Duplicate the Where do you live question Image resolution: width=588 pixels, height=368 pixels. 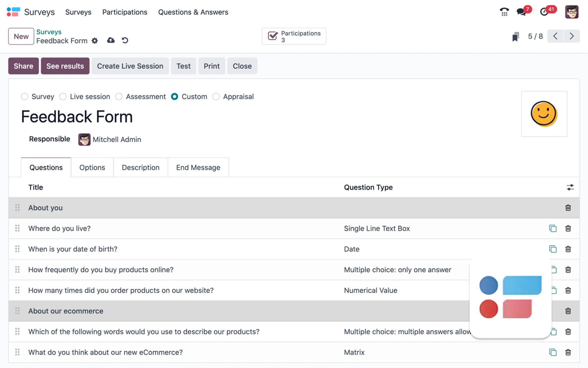[553, 228]
